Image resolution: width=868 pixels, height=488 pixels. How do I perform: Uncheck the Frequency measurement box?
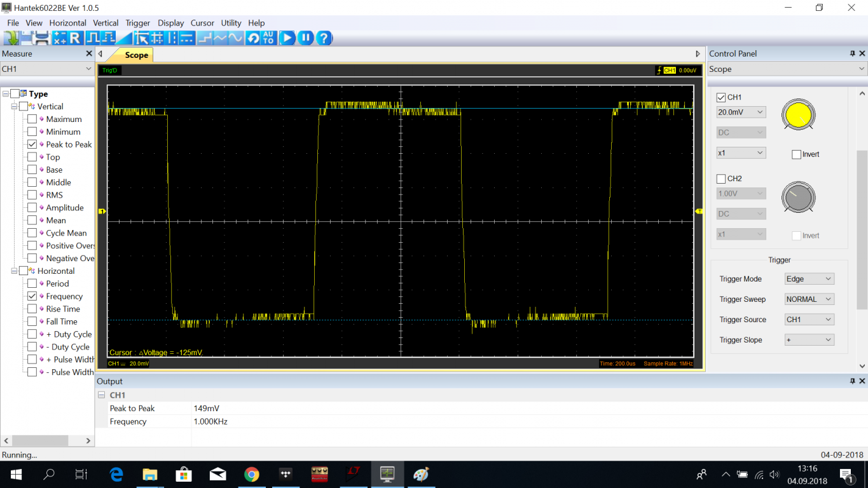(x=32, y=296)
